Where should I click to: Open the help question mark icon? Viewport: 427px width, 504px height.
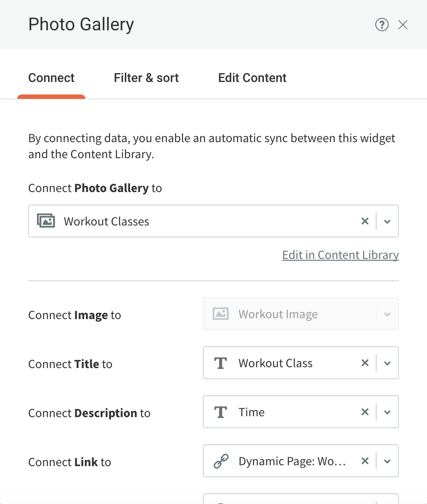coord(382,25)
